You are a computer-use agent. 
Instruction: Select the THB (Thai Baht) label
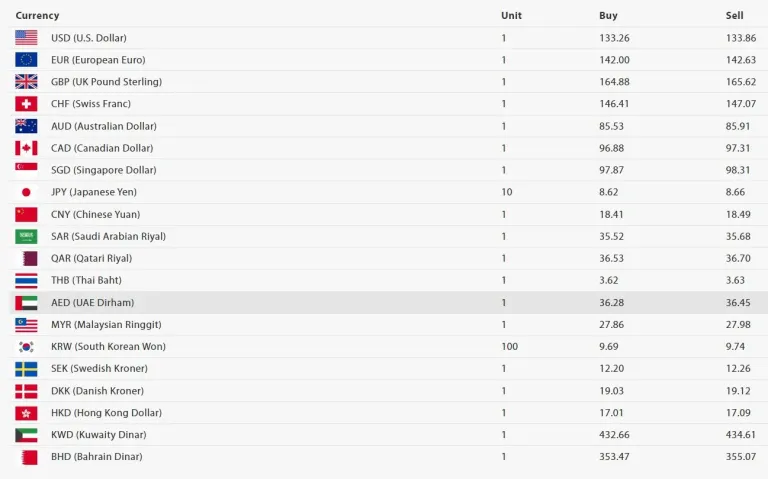click(x=86, y=281)
